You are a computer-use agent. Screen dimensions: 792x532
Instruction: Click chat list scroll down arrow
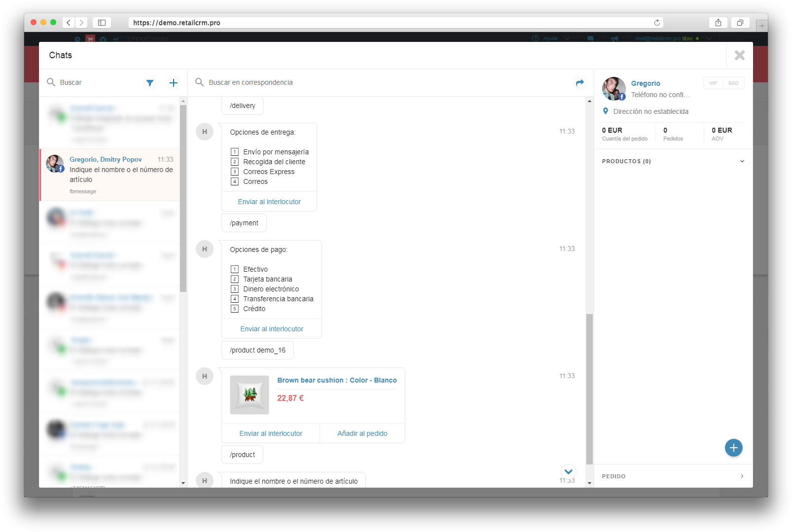tap(183, 483)
